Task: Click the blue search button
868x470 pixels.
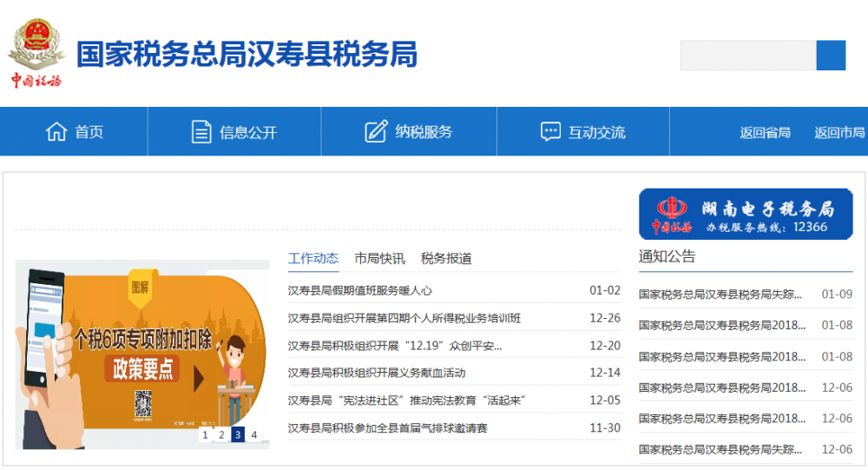Action: pyautogui.click(x=831, y=56)
